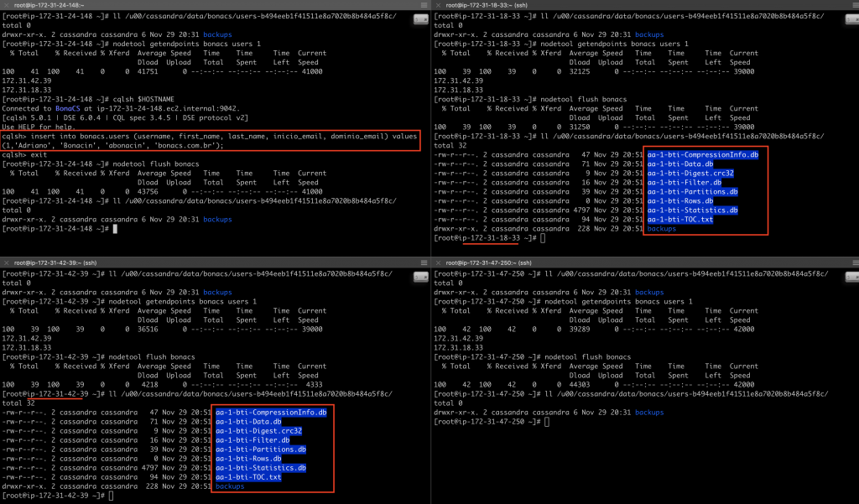Click the X icon on the ip-172-31-18-33 pane
The image size is (859, 504).
[436, 5]
